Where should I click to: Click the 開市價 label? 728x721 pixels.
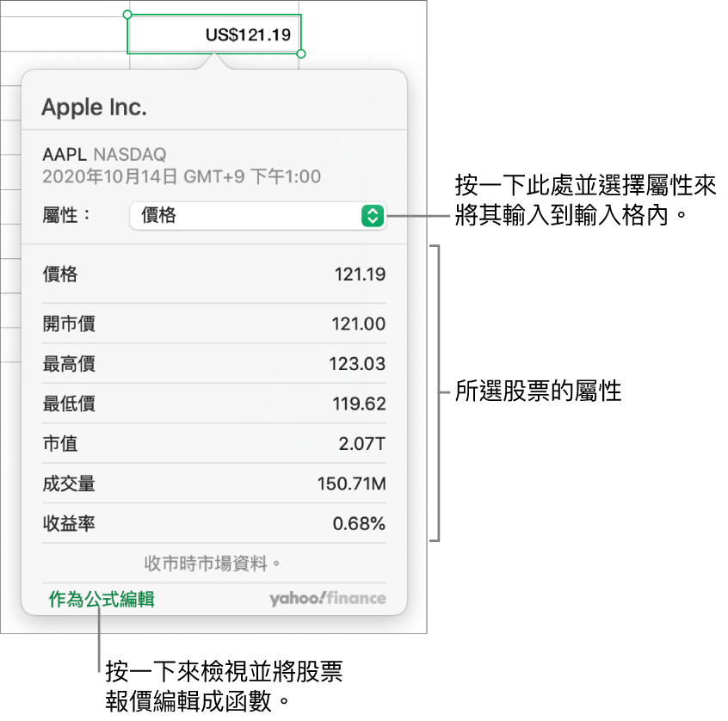pos(69,324)
